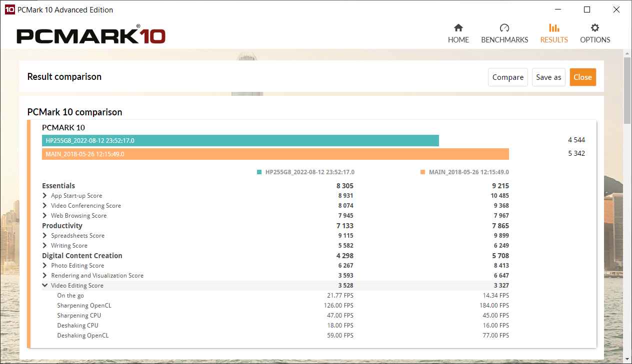Click the Home house icon
The height and width of the screenshot is (364, 632).
(x=458, y=28)
